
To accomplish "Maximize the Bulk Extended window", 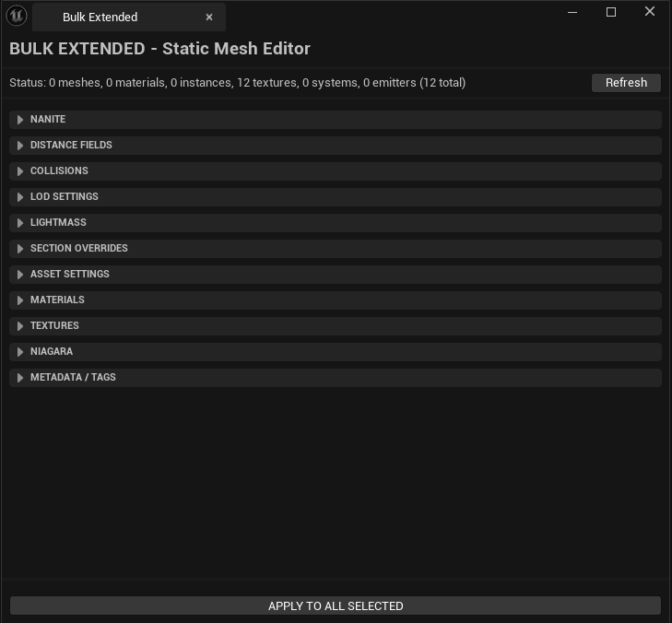I will coord(611,12).
